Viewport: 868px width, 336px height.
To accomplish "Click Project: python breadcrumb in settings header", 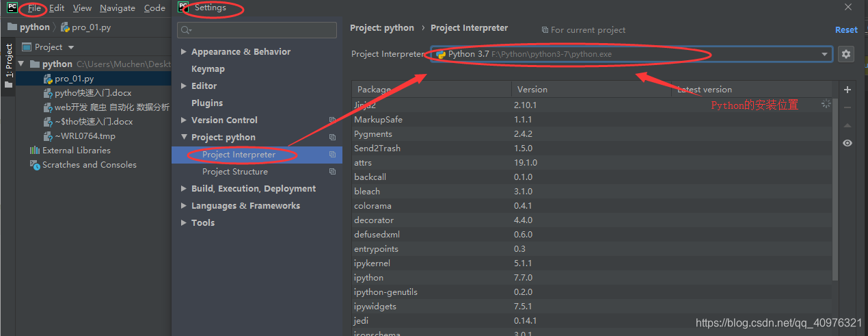I will click(x=382, y=28).
